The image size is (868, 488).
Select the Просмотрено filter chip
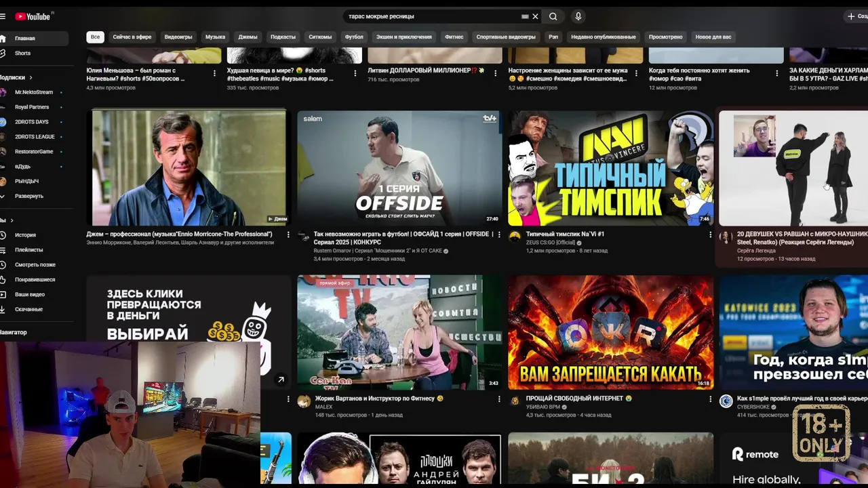pyautogui.click(x=665, y=37)
